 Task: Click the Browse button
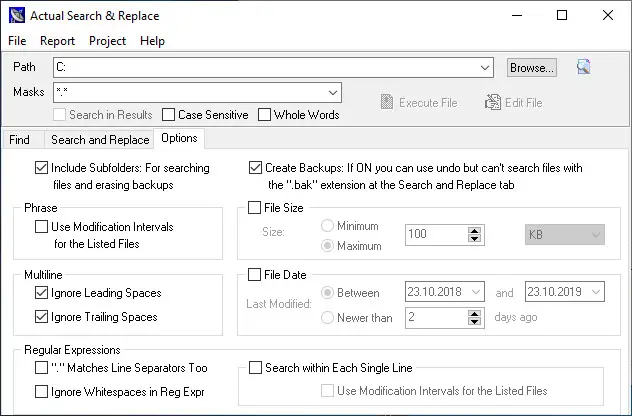(531, 68)
